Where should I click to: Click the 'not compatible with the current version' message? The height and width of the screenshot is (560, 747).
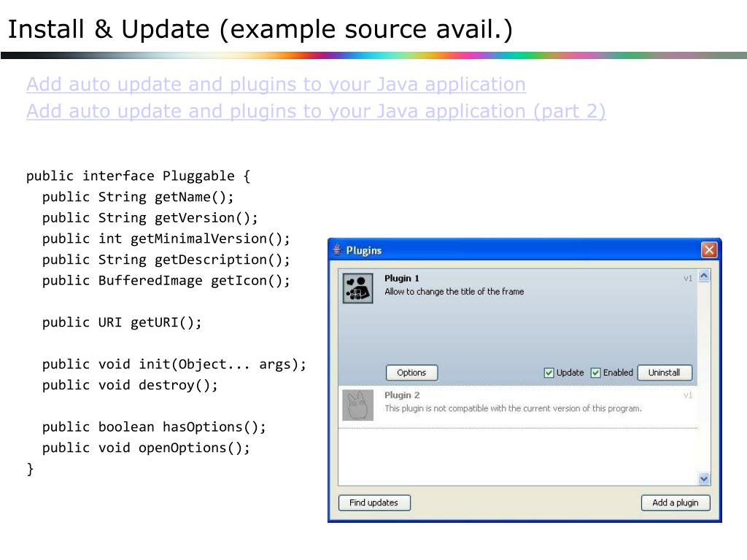[x=513, y=408]
